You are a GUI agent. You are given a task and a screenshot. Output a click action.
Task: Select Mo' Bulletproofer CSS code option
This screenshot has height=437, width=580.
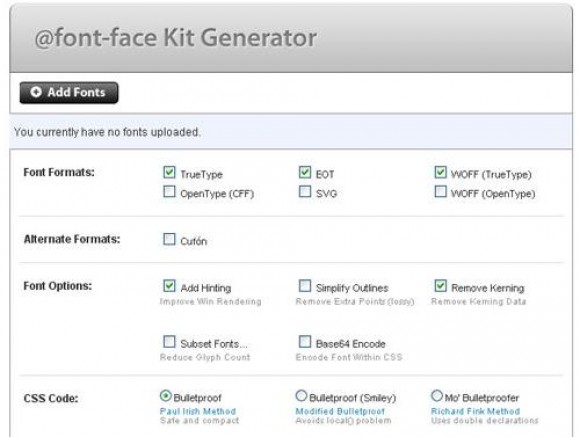tap(436, 396)
